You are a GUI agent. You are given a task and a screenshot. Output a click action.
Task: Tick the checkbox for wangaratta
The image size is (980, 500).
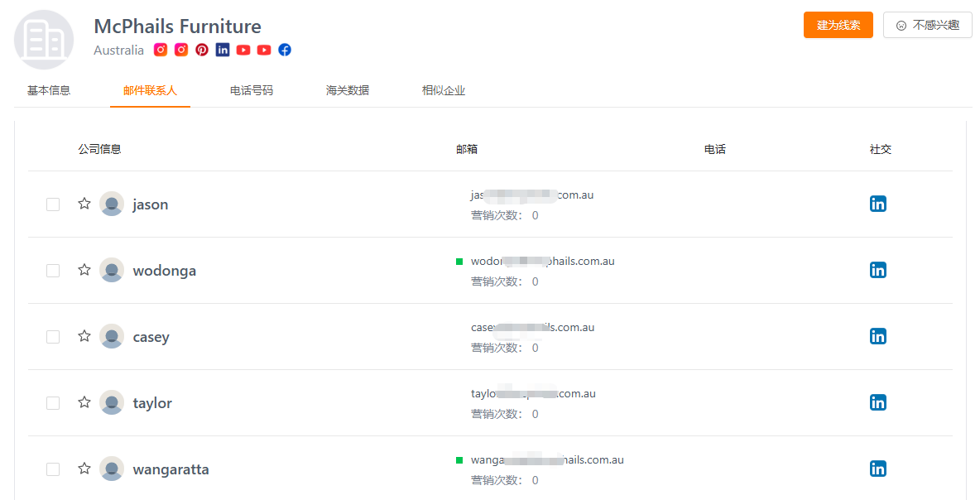pyautogui.click(x=53, y=469)
